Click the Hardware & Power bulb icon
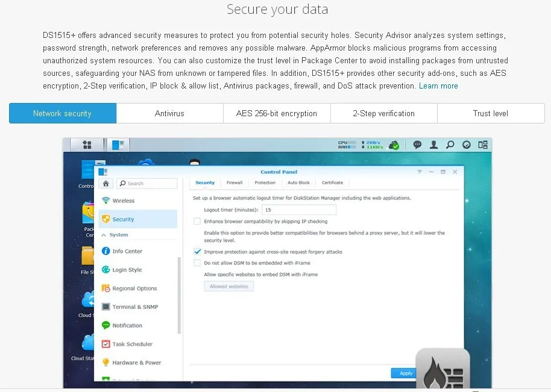Viewport: 551px width, 392px height. (105, 362)
